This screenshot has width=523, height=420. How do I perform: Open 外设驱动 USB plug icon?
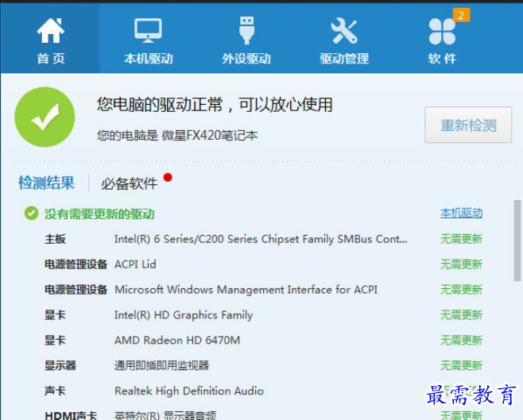pos(247,30)
